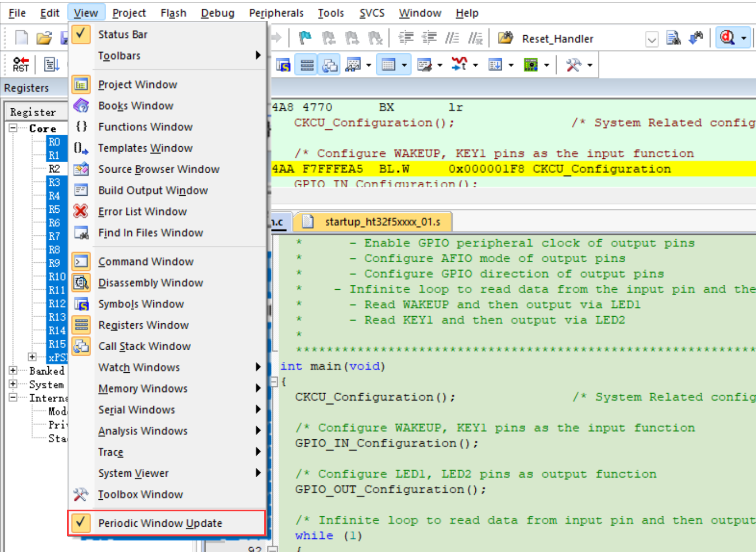Click the Reset CPU (RST) toolbar icon

[x=21, y=65]
